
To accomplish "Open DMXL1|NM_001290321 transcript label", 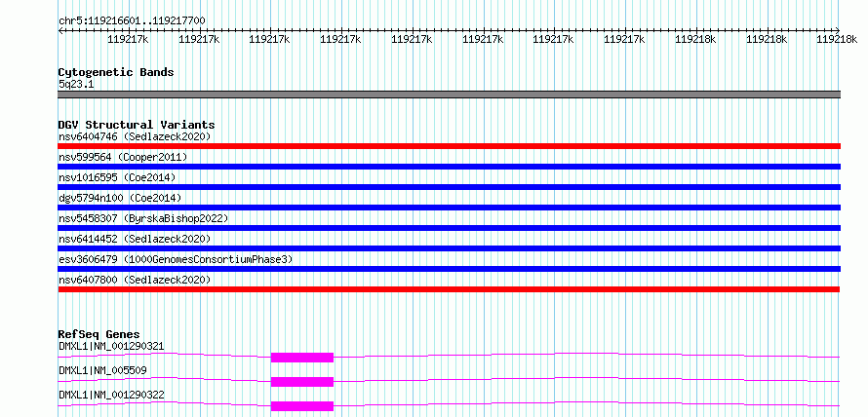I will coord(111,347).
